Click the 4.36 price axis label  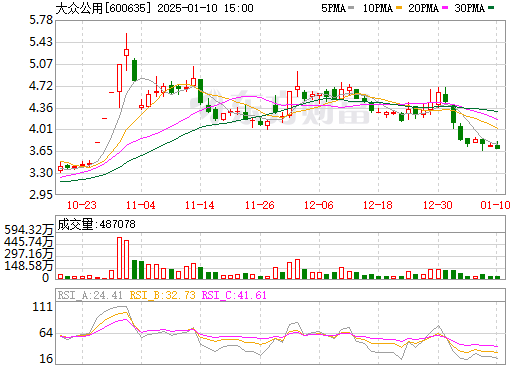coord(41,108)
